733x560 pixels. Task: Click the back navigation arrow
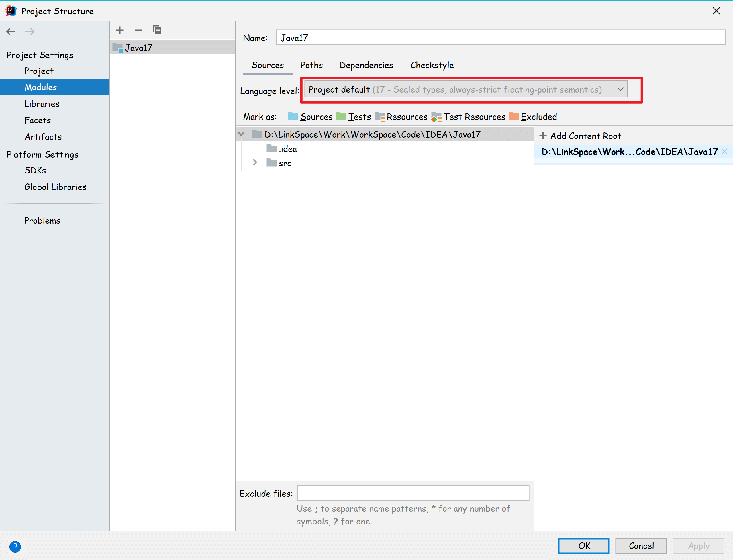pyautogui.click(x=11, y=32)
